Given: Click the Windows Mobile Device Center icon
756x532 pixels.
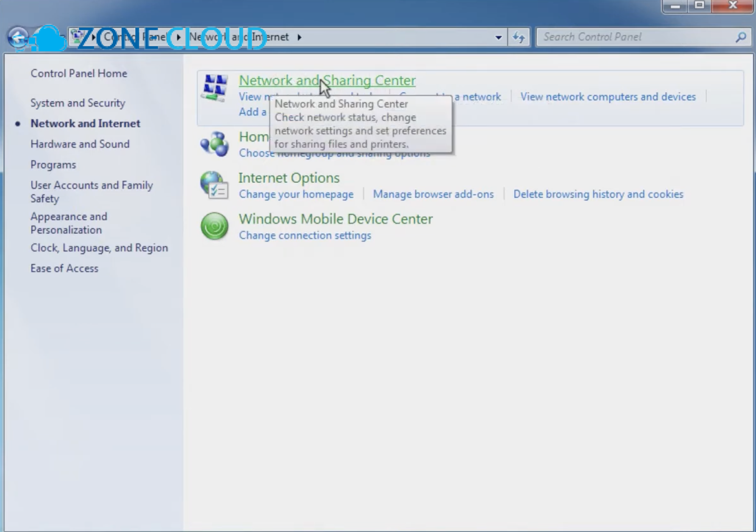Looking at the screenshot, I should [x=215, y=226].
